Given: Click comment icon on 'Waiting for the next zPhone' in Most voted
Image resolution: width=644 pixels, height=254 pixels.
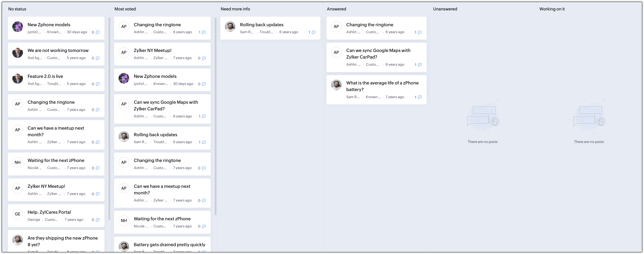Looking at the screenshot, I should pos(204,226).
